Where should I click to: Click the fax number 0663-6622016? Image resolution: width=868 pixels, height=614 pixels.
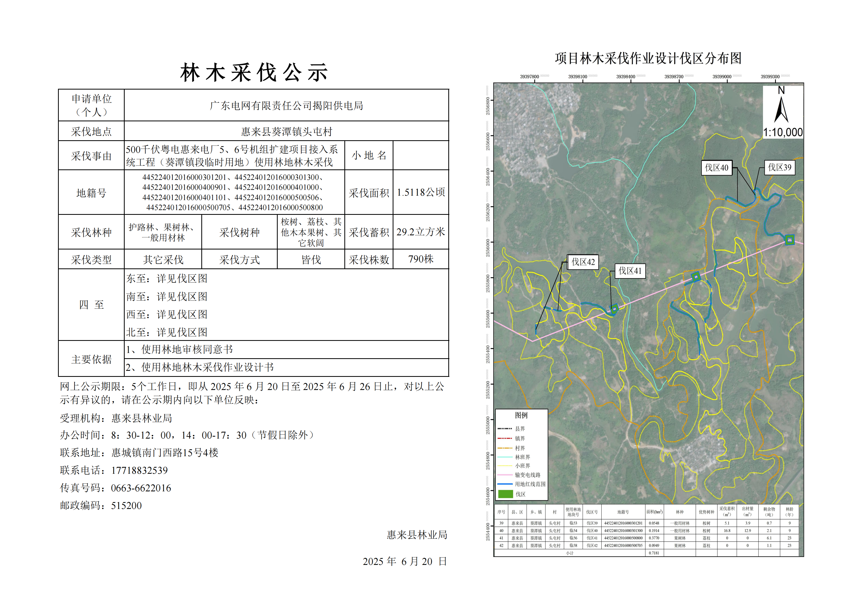(141, 488)
